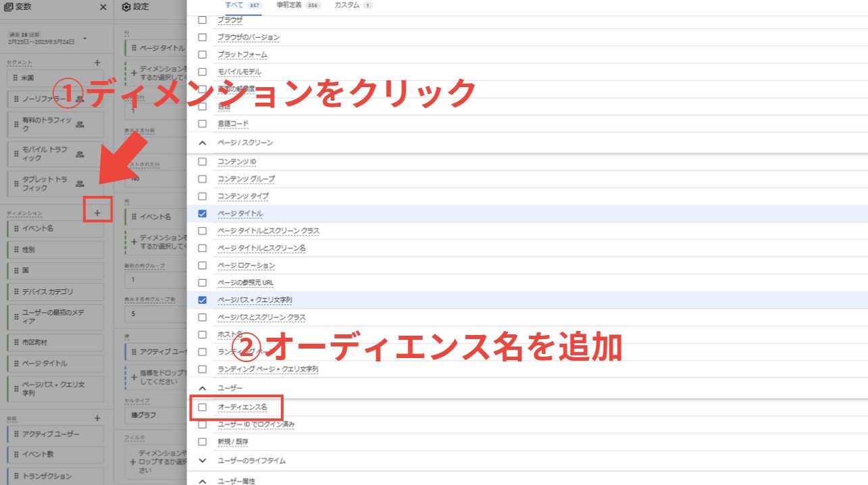868x485 pixels.
Task: Click the コンテンツ タイプ dimension label
Action: point(243,196)
